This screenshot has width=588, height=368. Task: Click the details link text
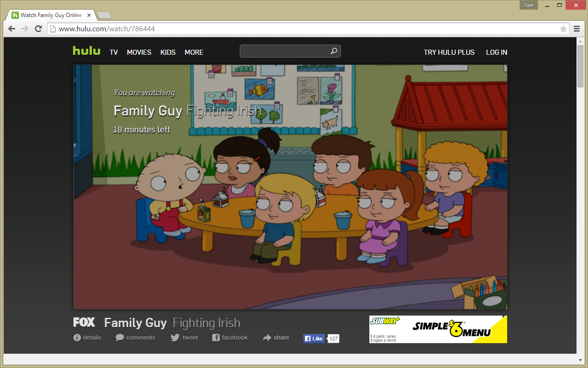tap(92, 338)
